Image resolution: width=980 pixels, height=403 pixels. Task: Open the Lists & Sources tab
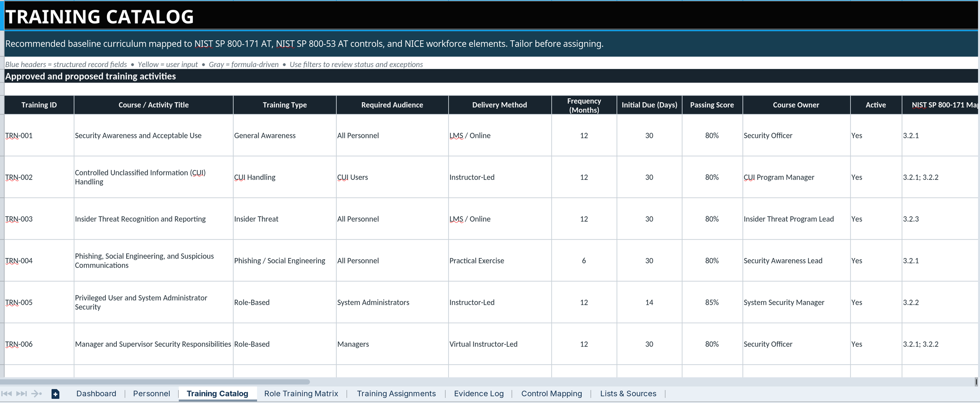[628, 394]
